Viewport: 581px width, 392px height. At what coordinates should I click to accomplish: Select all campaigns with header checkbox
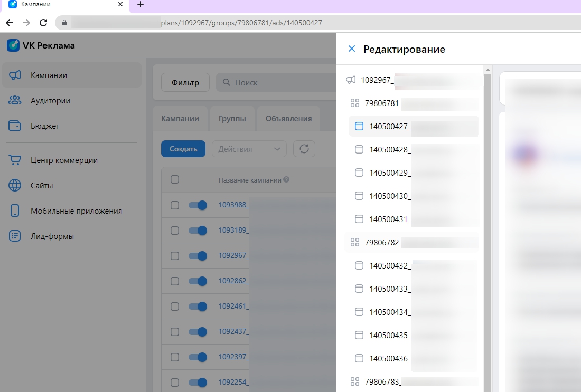[175, 180]
